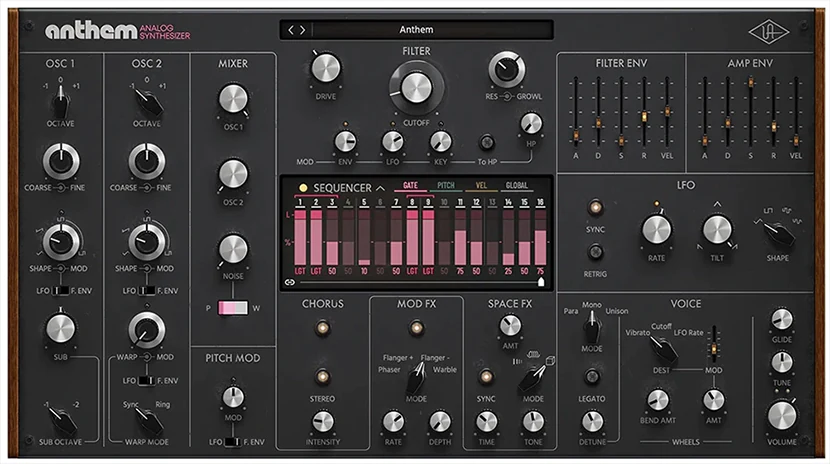This screenshot has width=830, height=464.
Task: Click the Warp Mode Sync/Ring selector
Action: point(148,422)
